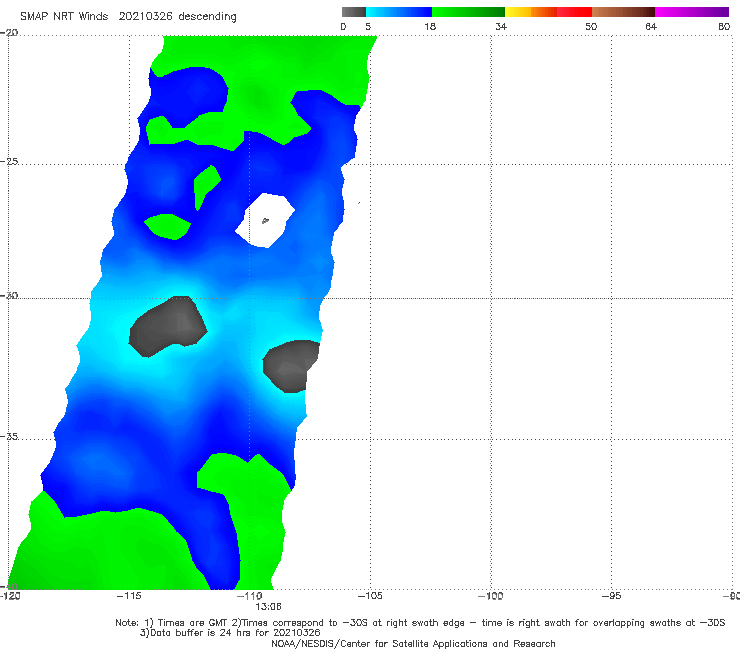Click the '64' label under the color bar
Image resolution: width=740 pixels, height=650 pixels.
[x=651, y=26]
